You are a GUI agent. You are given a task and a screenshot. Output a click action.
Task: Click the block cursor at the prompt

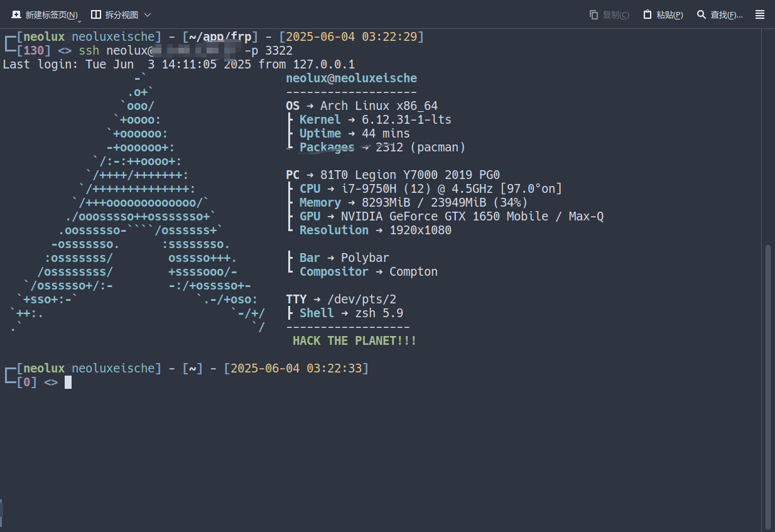click(x=68, y=382)
